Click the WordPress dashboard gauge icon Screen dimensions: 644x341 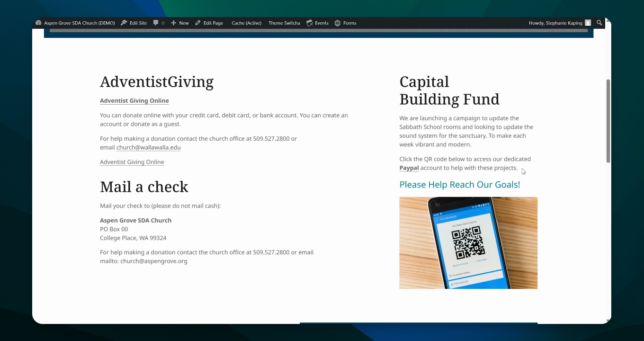[x=38, y=23]
